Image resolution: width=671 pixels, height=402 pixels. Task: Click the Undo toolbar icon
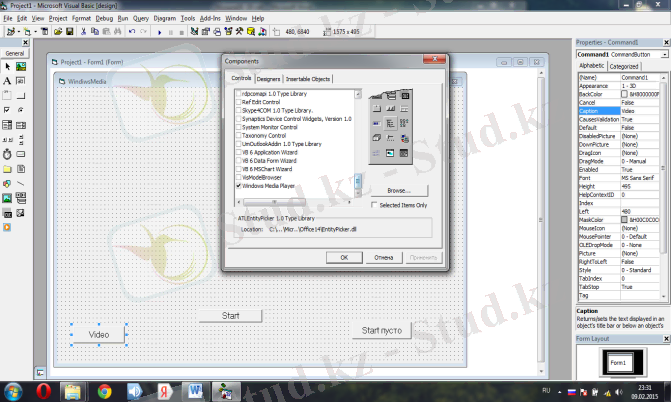[x=131, y=31]
